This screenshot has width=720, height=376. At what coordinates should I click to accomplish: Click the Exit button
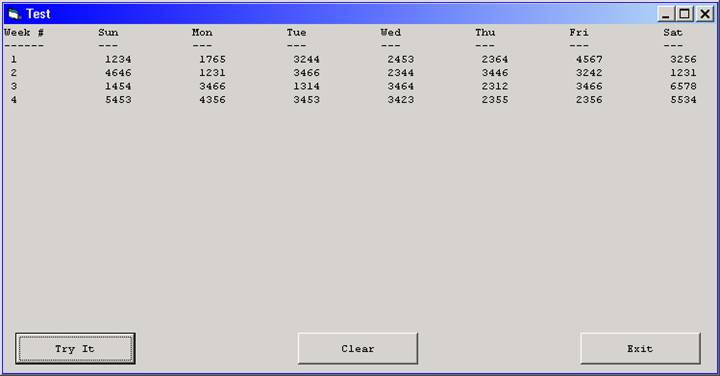(640, 348)
